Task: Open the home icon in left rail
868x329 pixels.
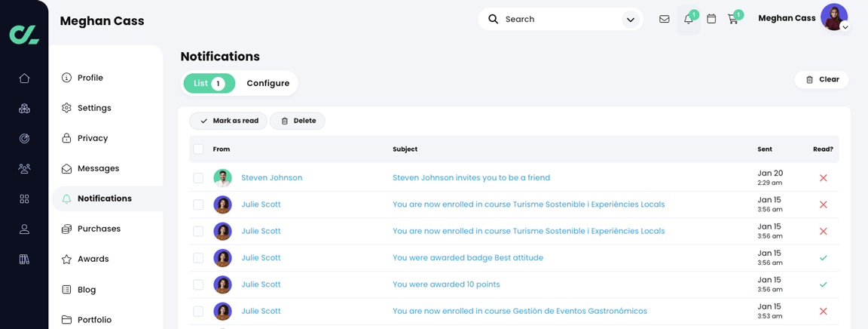Action: (24, 78)
